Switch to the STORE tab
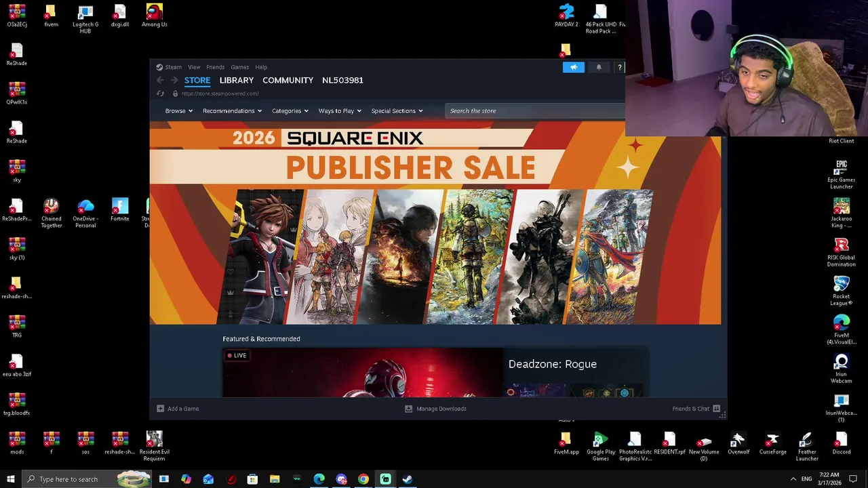868x488 pixels. click(x=197, y=80)
